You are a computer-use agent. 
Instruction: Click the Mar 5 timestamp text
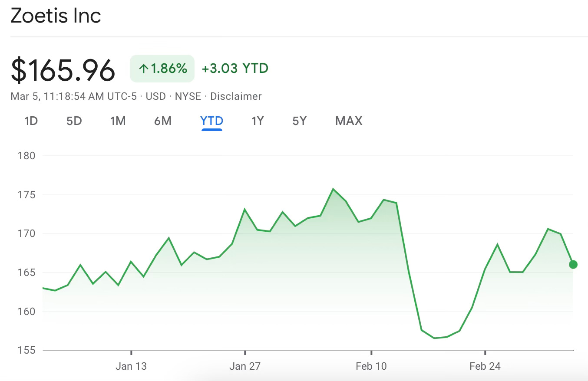(73, 96)
